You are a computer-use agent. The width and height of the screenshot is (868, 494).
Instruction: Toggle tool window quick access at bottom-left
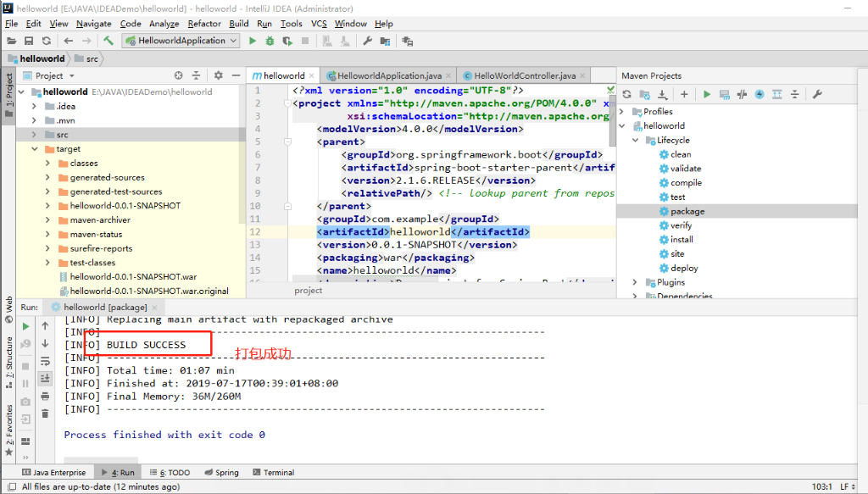(x=12, y=487)
